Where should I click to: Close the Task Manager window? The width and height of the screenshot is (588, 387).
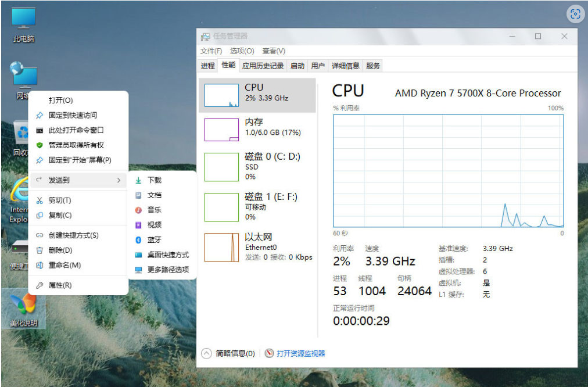tap(564, 37)
